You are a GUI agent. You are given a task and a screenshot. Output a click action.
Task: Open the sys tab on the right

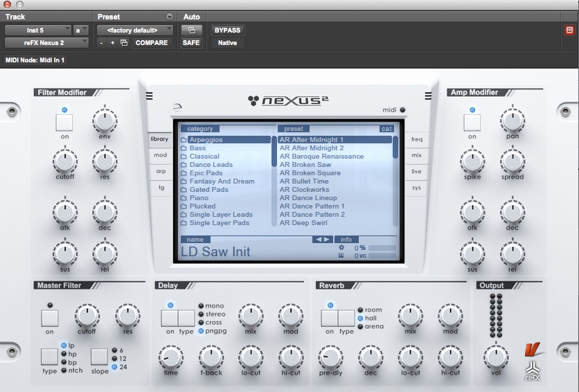[416, 188]
